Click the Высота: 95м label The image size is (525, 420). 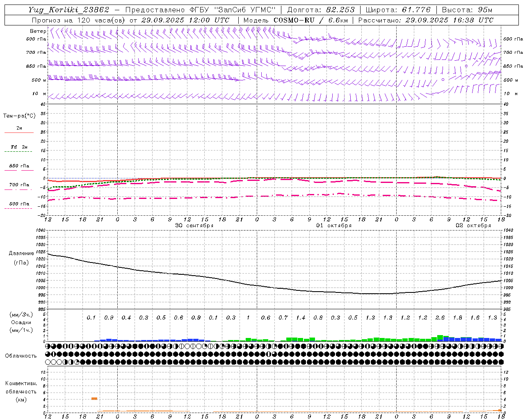point(467,10)
